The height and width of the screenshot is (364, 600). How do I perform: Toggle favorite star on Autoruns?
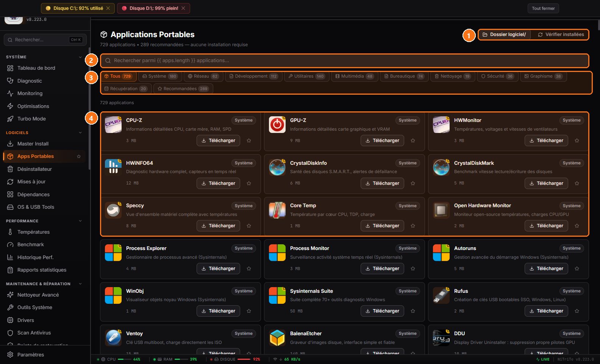(577, 269)
